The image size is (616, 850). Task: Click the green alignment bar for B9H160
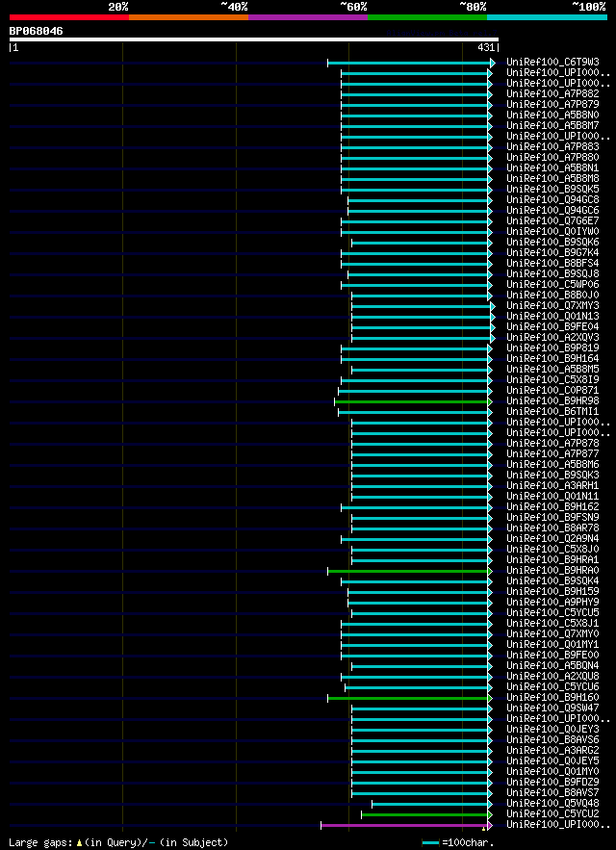pos(408,698)
